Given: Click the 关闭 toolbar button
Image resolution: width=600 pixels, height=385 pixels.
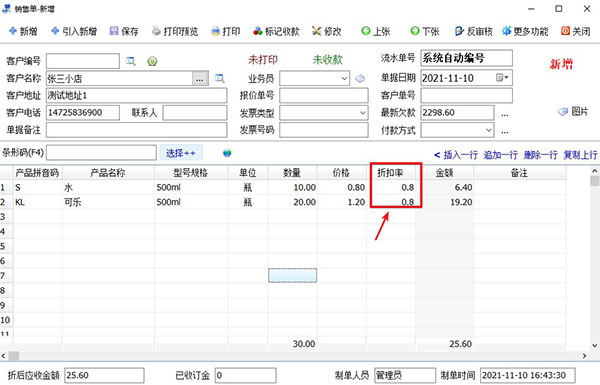Looking at the screenshot, I should [x=576, y=31].
